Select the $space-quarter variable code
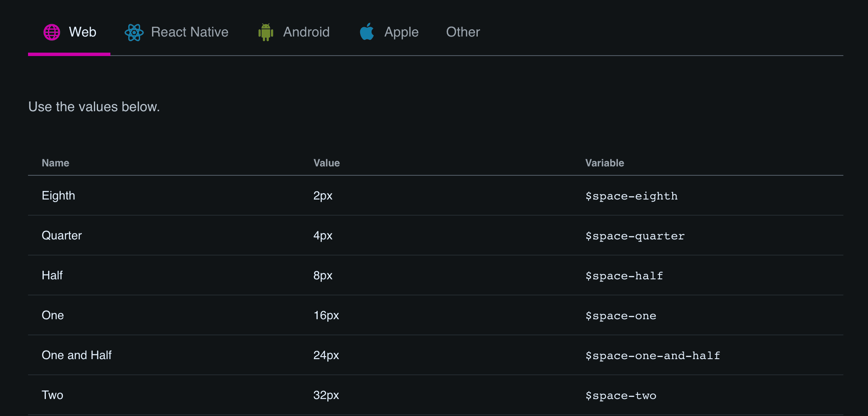The image size is (868, 416). [634, 236]
